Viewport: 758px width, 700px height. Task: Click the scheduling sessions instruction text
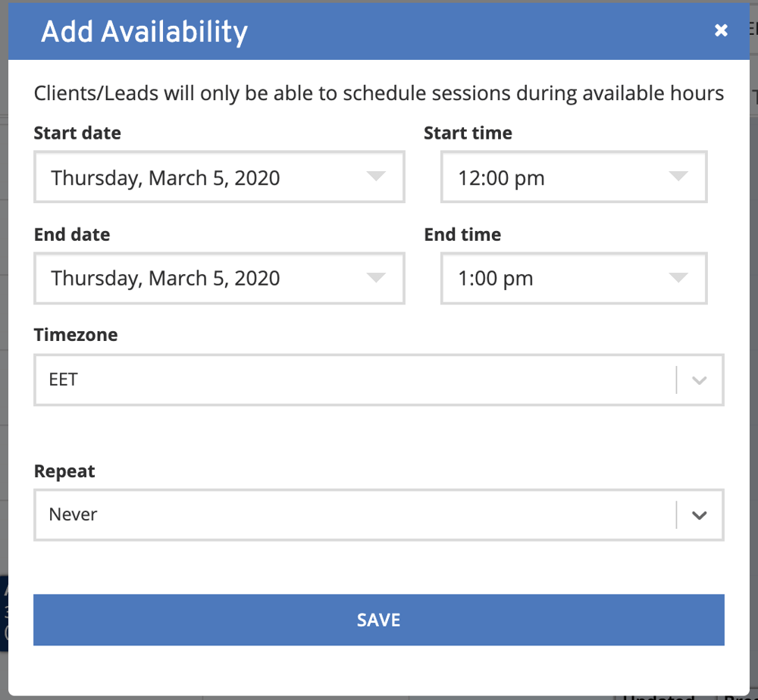pyautogui.click(x=378, y=93)
